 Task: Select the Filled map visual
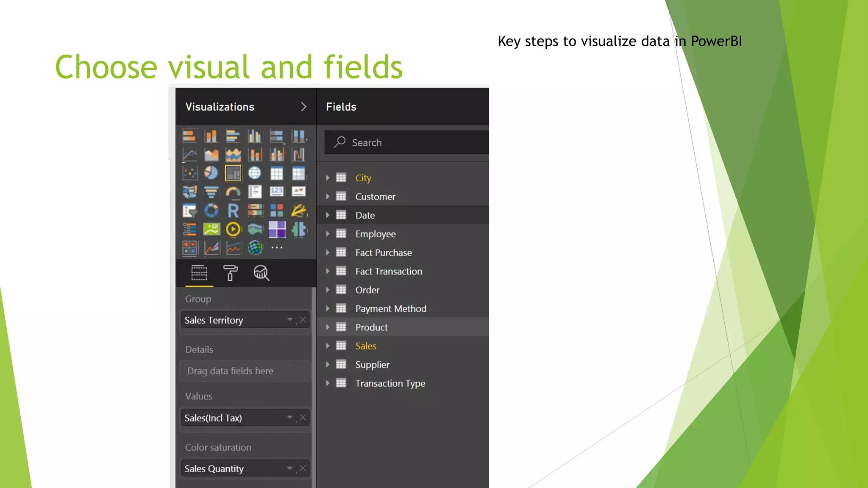click(x=189, y=192)
